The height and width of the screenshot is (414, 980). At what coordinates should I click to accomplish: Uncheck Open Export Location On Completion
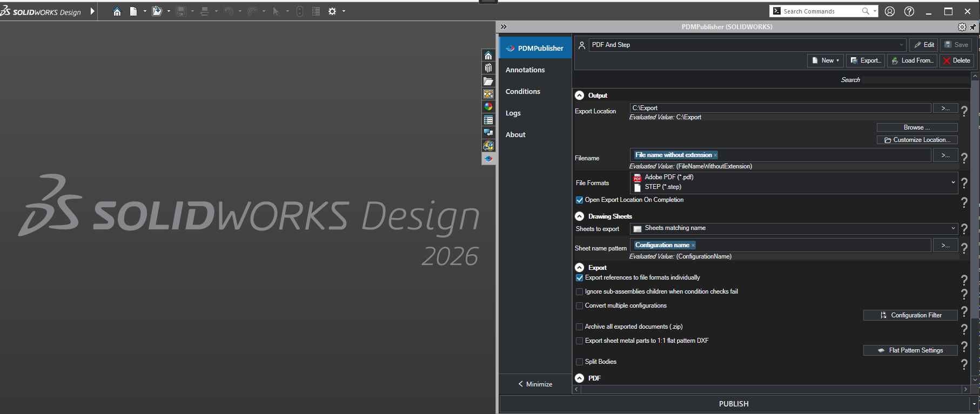(580, 200)
